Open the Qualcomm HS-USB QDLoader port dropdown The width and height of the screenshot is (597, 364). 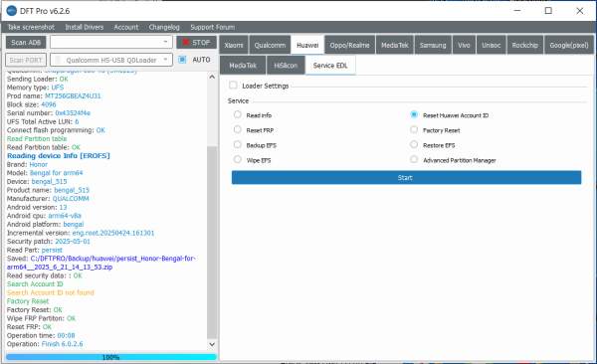point(111,60)
